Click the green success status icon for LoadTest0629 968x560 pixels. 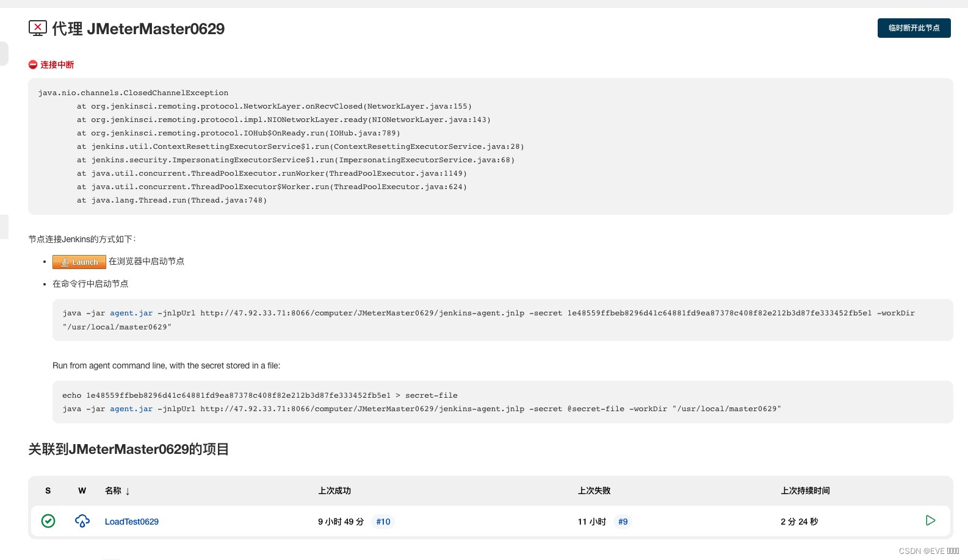point(48,521)
